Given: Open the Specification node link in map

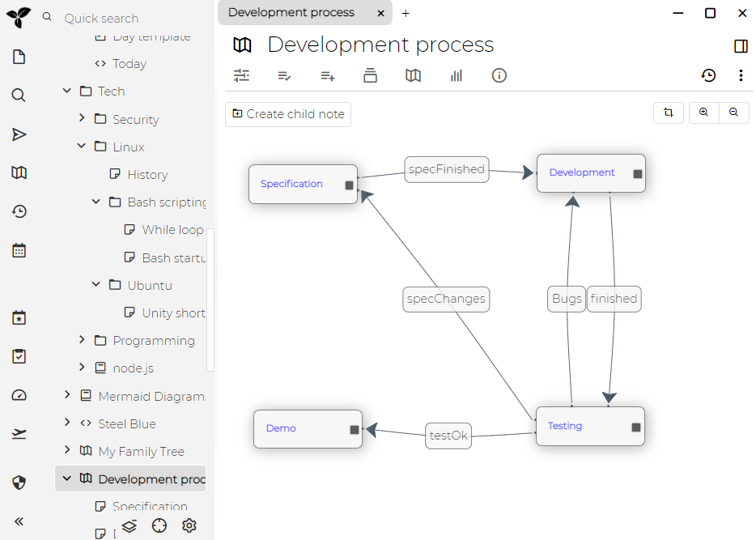Looking at the screenshot, I should click(291, 184).
